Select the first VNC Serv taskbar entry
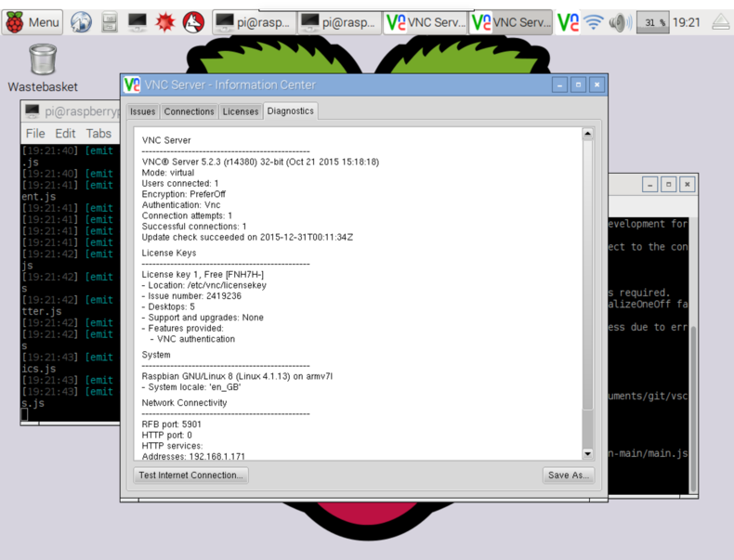This screenshot has width=734, height=560. [426, 22]
